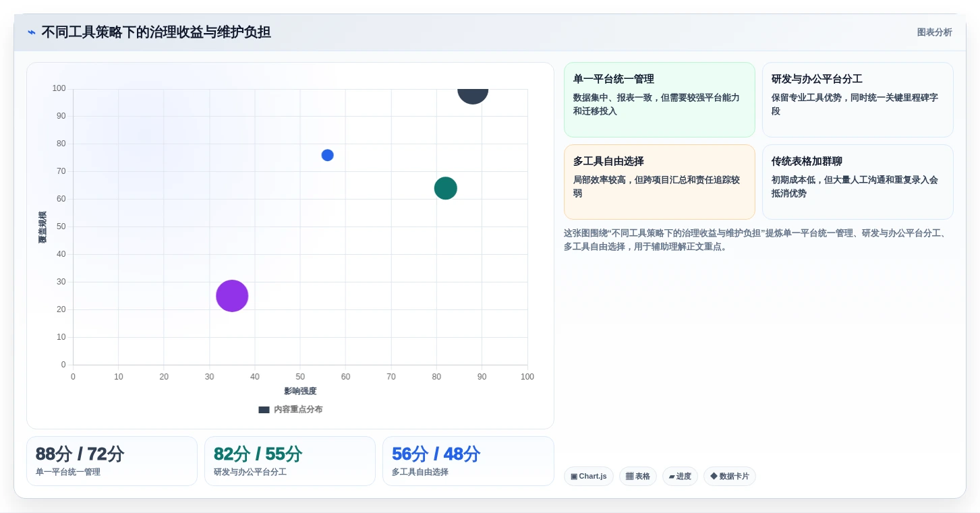Click the 覆盖规模 y-axis title
Screen dimensions: 980x513
[x=42, y=227]
